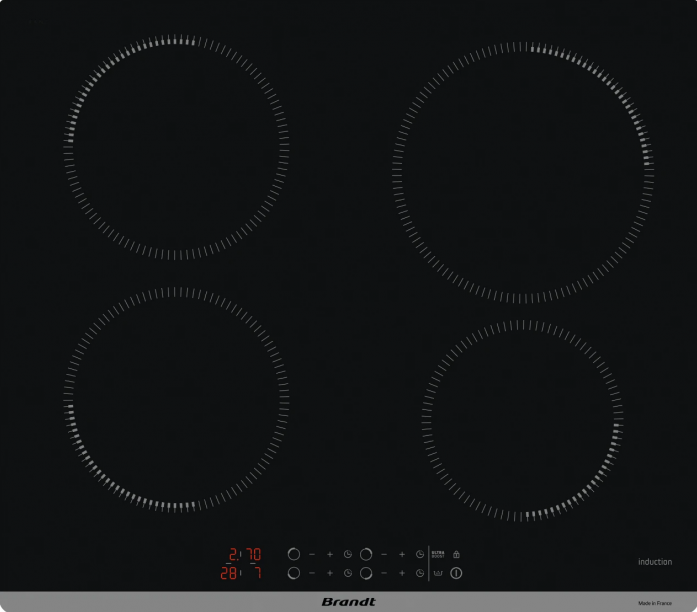Tap the red digital display reading 28

coord(229,573)
